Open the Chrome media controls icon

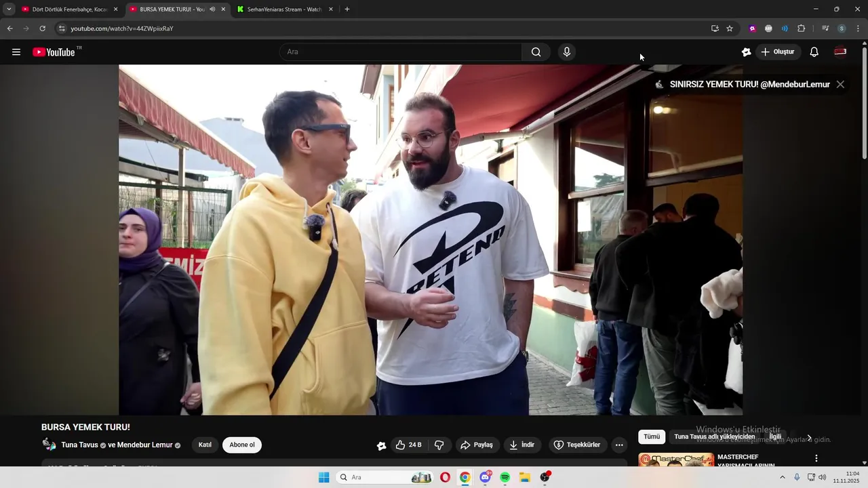point(825,28)
